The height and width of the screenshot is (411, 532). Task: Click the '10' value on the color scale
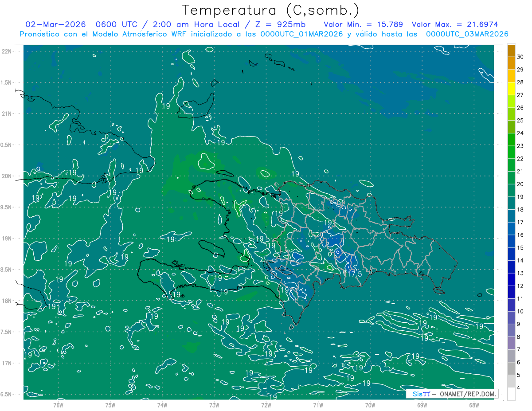coord(520,311)
